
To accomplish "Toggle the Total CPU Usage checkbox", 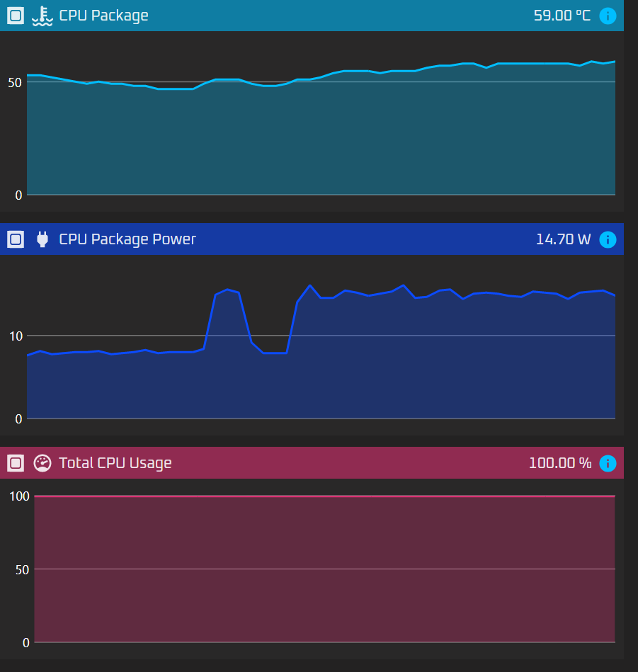I will coord(16,463).
